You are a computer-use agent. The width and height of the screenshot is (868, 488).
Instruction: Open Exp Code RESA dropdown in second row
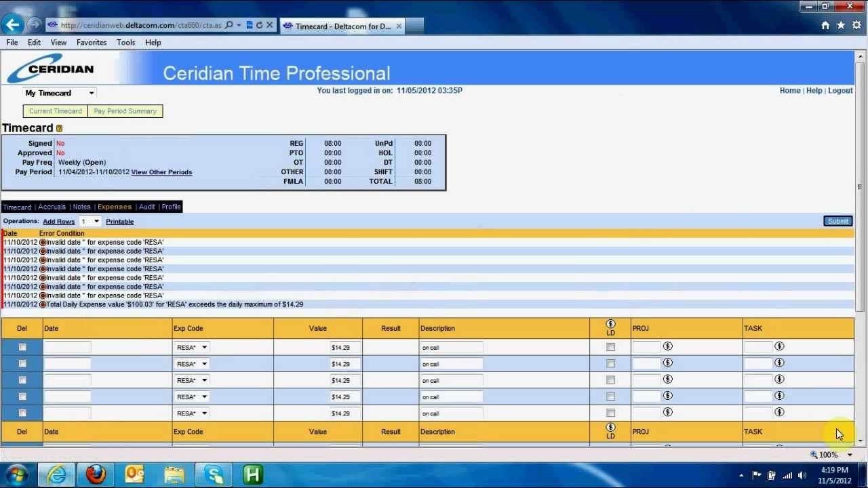pos(191,364)
